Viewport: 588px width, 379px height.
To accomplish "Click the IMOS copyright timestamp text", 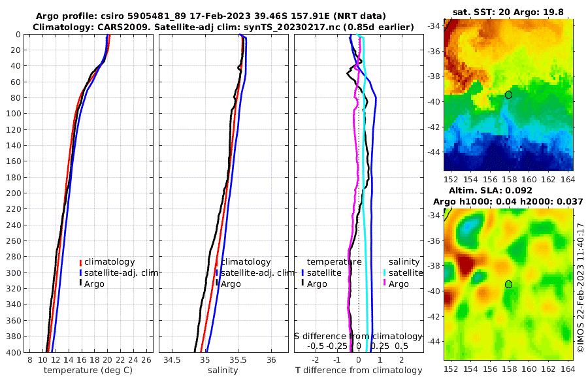I will tap(581, 288).
